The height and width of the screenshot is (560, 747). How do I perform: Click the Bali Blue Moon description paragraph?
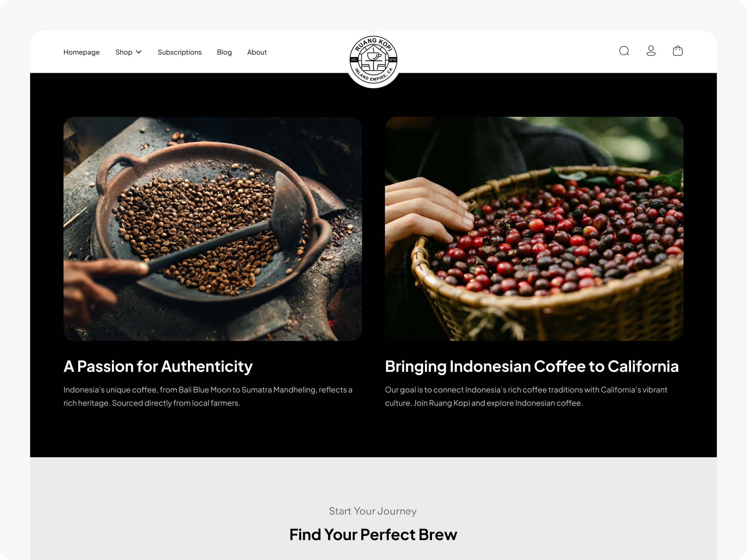pos(208,396)
